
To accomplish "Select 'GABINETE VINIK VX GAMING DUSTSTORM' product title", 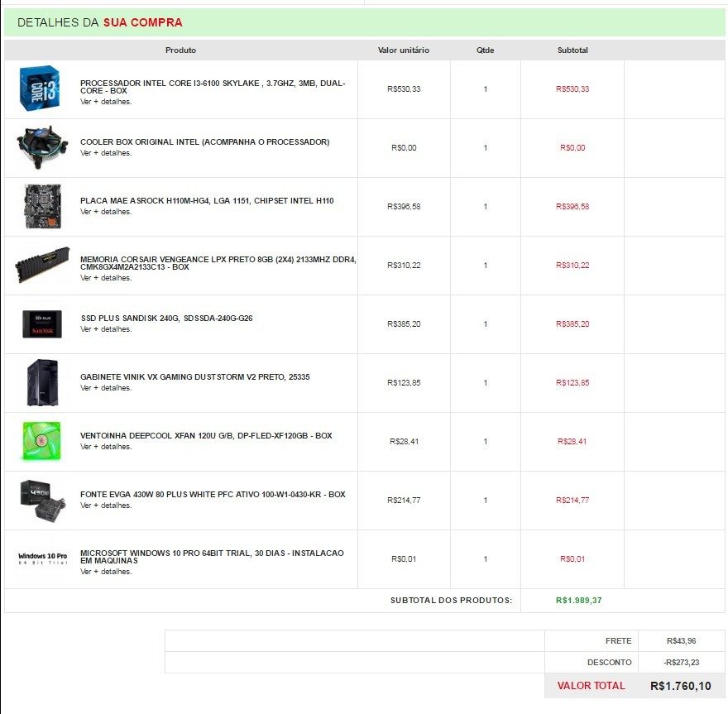I will [x=195, y=377].
